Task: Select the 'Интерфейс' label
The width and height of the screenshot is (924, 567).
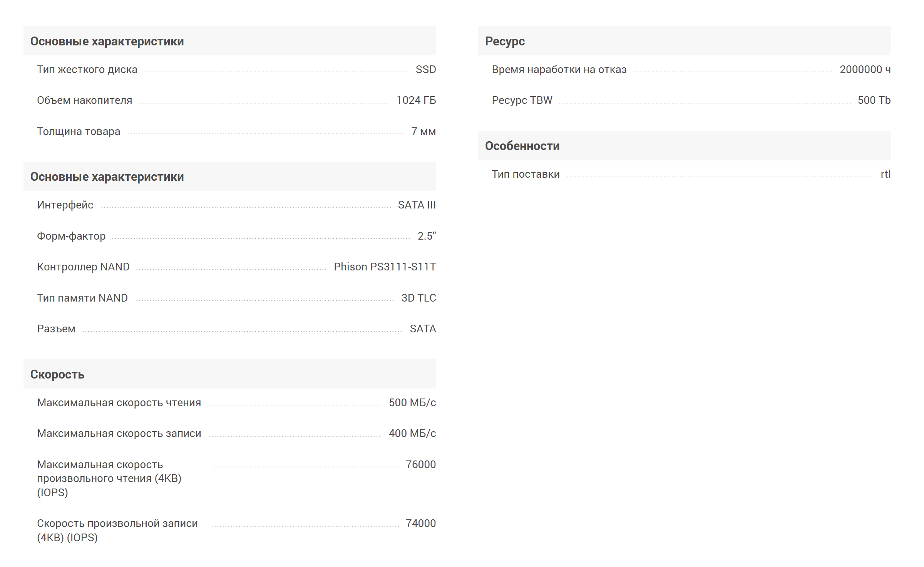Action: point(65,205)
